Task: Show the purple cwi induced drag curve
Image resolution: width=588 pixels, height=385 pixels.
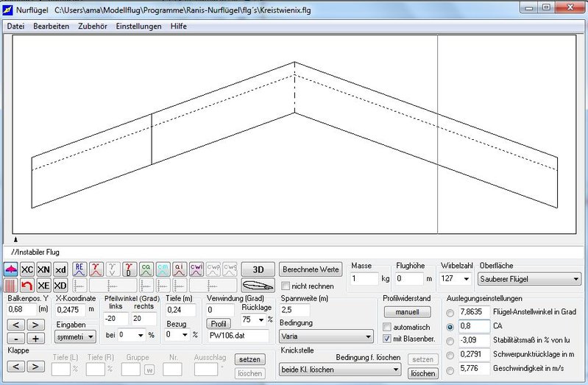Action: click(196, 269)
